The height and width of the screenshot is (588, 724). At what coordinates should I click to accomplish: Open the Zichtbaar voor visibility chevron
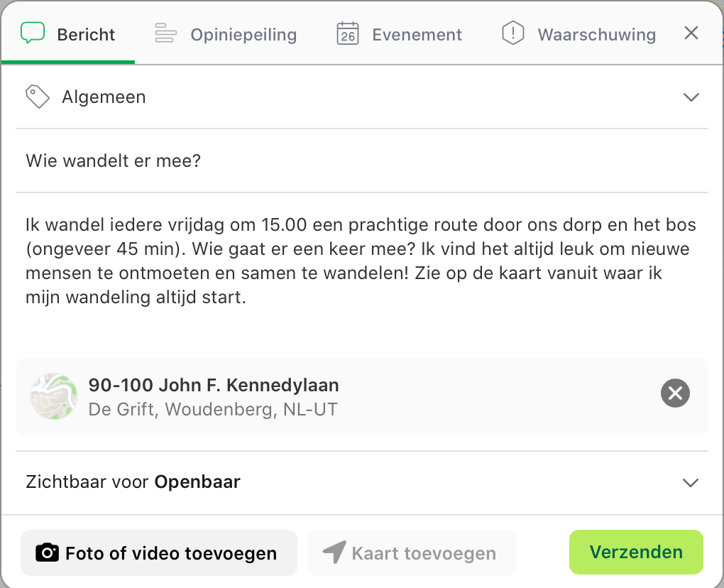690,483
